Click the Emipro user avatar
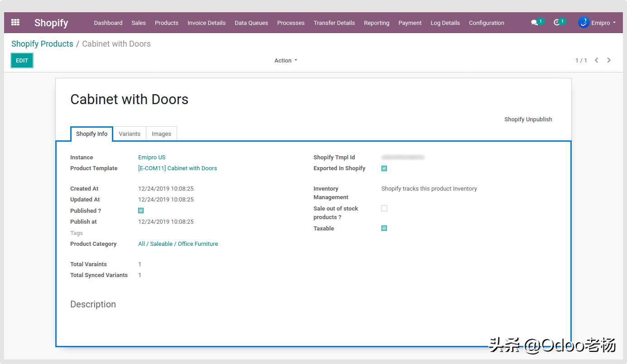Viewport: 627px width, 364px height. (x=584, y=23)
